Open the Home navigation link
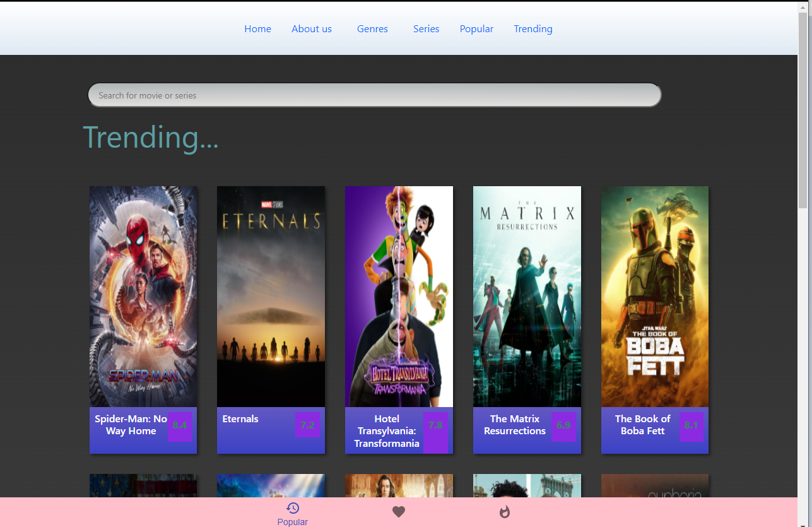The width and height of the screenshot is (812, 527). (257, 29)
